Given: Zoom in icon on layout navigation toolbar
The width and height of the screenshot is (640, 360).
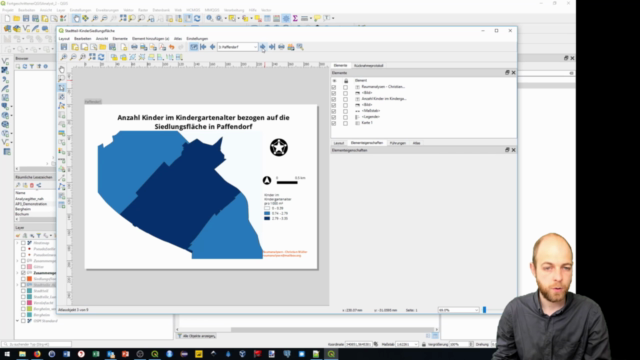Looking at the screenshot, I should coord(64,57).
